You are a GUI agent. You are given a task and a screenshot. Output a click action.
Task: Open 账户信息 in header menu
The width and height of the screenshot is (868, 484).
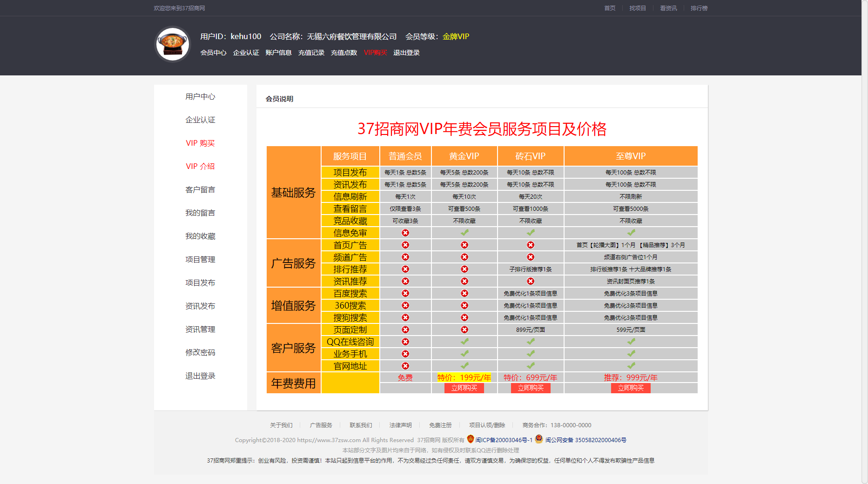[279, 53]
